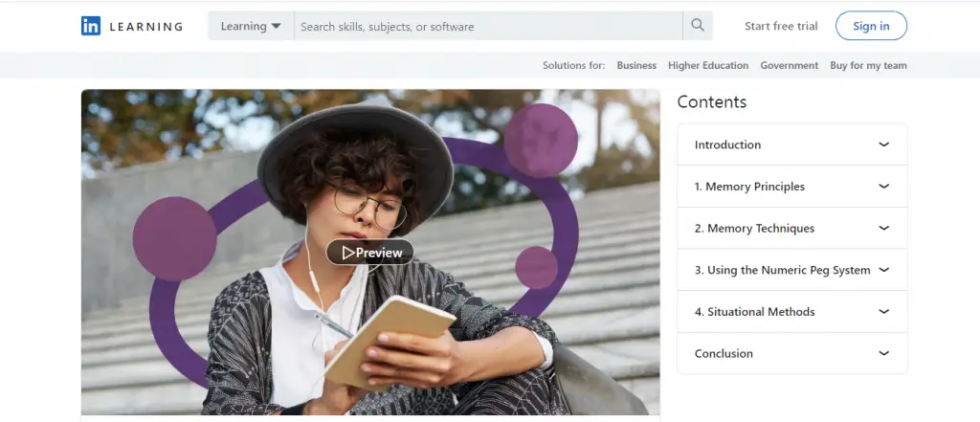This screenshot has width=980, height=422.
Task: Open the Business solutions link
Action: point(636,65)
